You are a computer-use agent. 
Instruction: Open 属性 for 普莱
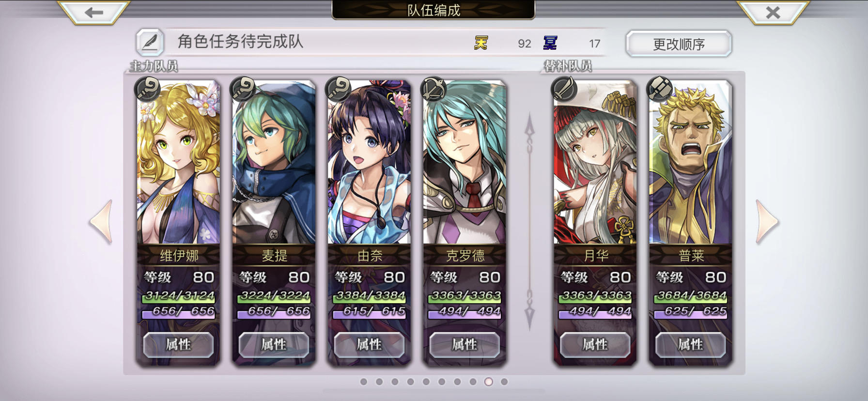[690, 345]
